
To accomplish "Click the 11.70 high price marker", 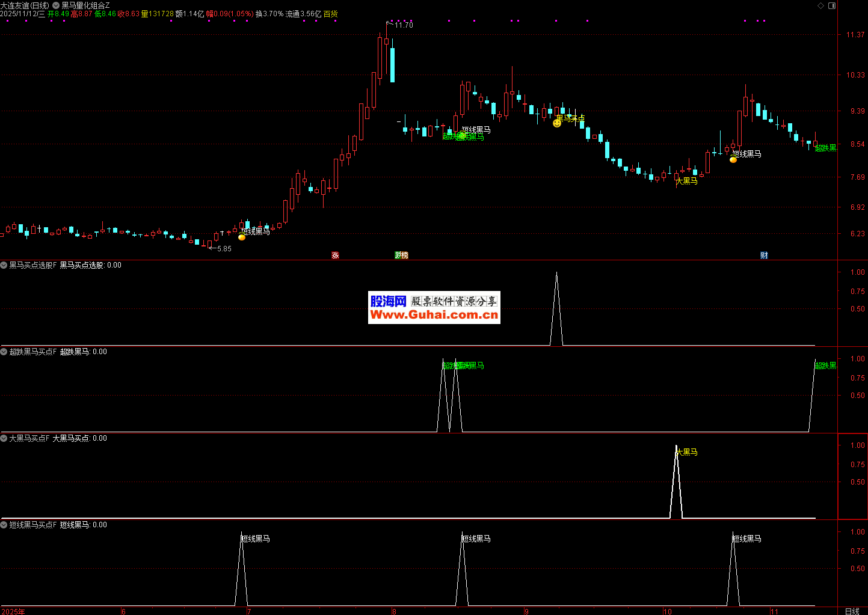I will click(403, 25).
